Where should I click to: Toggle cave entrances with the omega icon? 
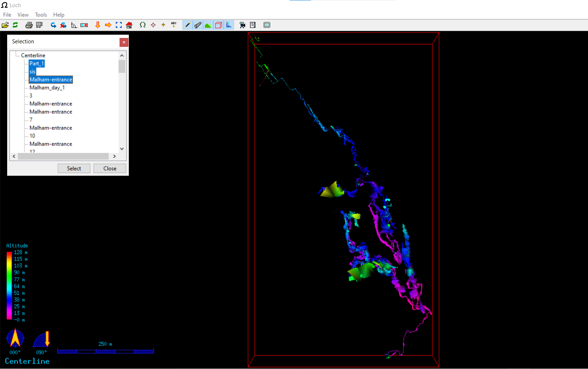pyautogui.click(x=142, y=25)
